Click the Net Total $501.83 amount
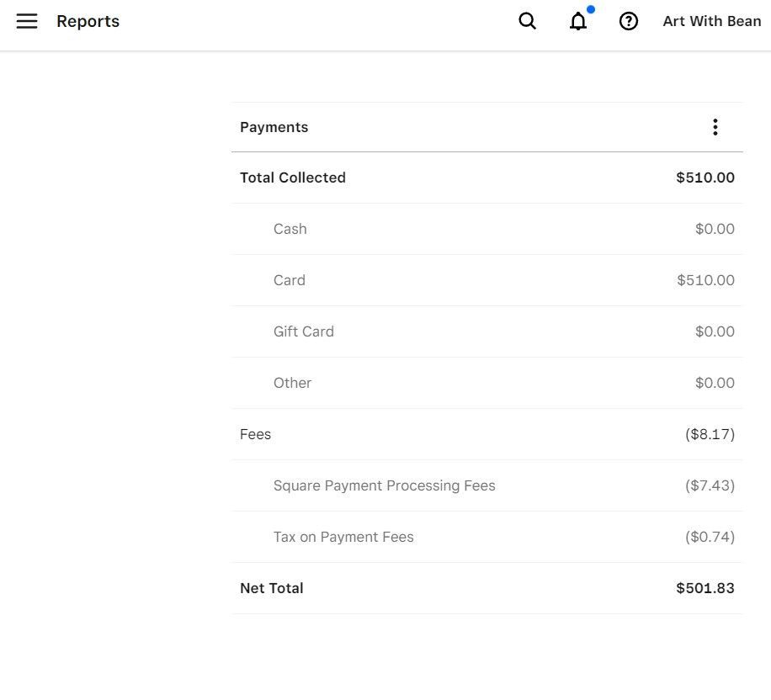The image size is (771, 700). (705, 588)
